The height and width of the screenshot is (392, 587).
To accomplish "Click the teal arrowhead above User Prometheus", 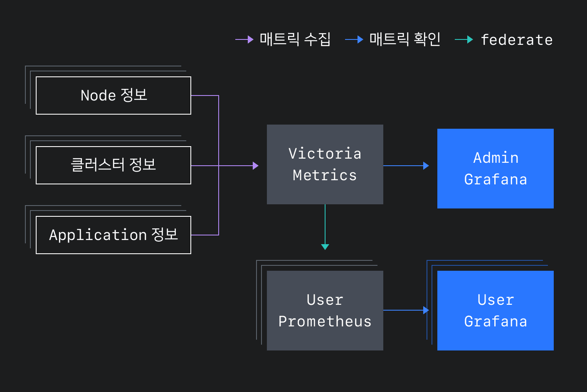I will coord(325,247).
